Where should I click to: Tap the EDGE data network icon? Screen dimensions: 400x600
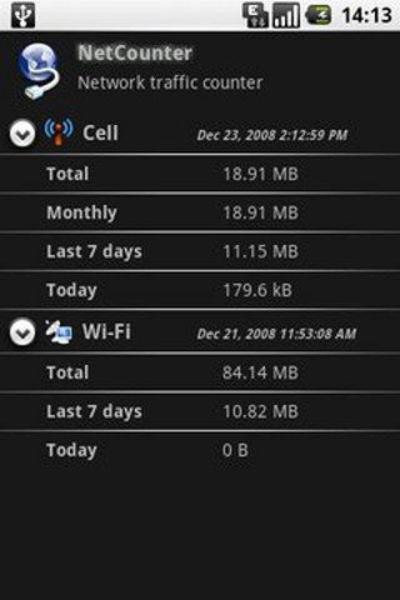coord(256,15)
